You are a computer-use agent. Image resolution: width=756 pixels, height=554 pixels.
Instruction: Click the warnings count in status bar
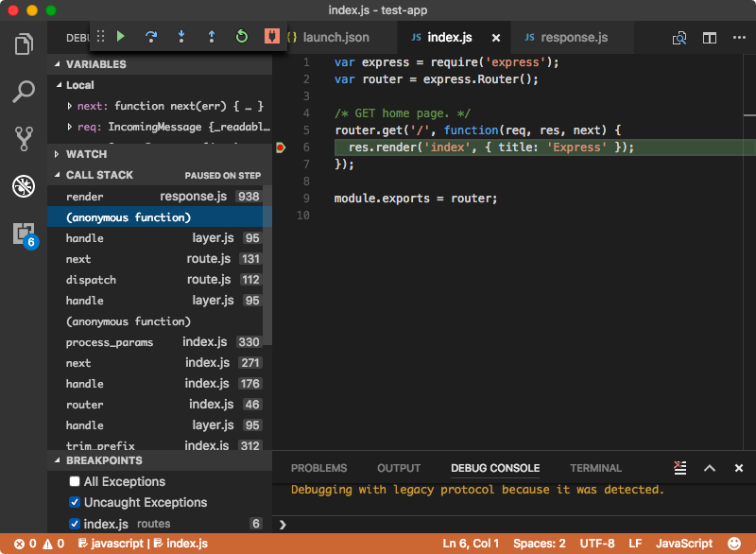point(54,544)
